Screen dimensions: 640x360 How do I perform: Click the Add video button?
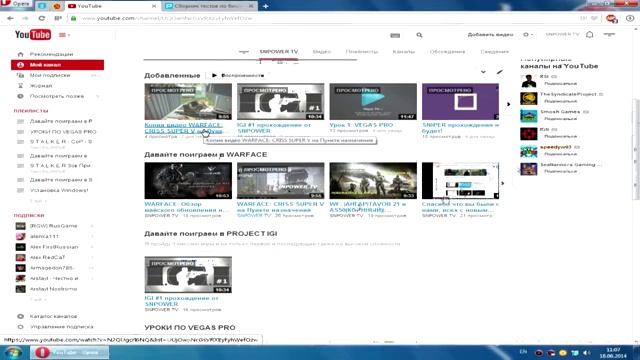(x=490, y=35)
